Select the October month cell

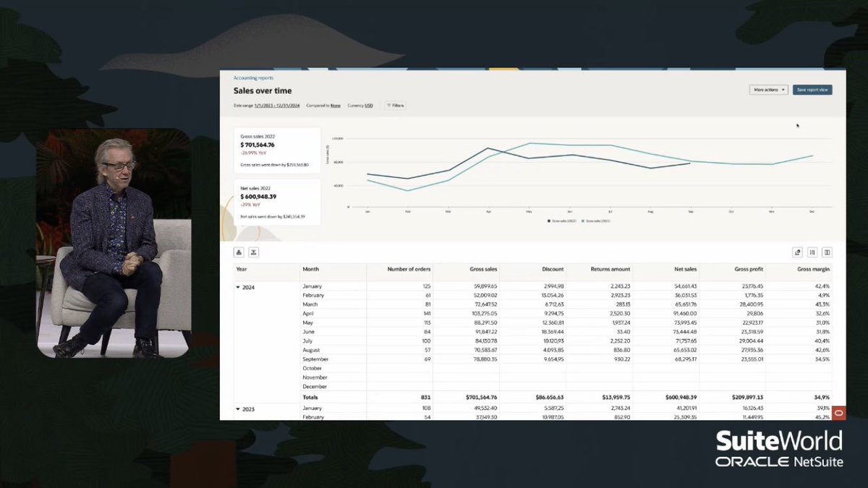coord(312,368)
